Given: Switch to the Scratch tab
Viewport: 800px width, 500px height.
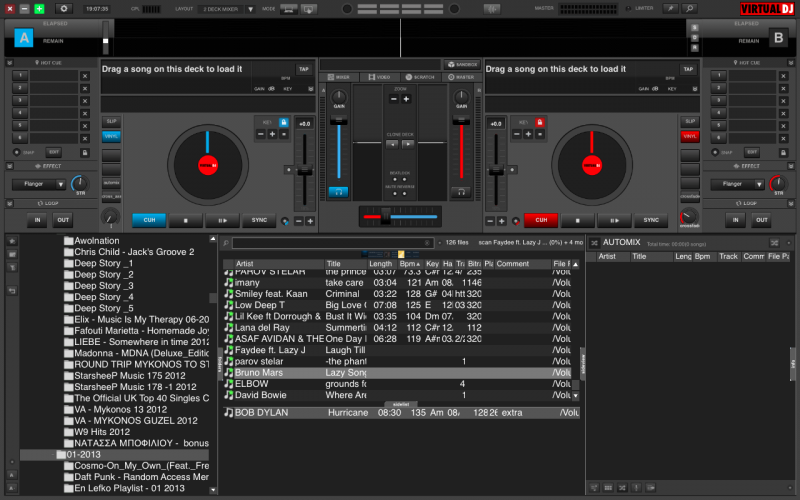Looking at the screenshot, I should (x=420, y=77).
